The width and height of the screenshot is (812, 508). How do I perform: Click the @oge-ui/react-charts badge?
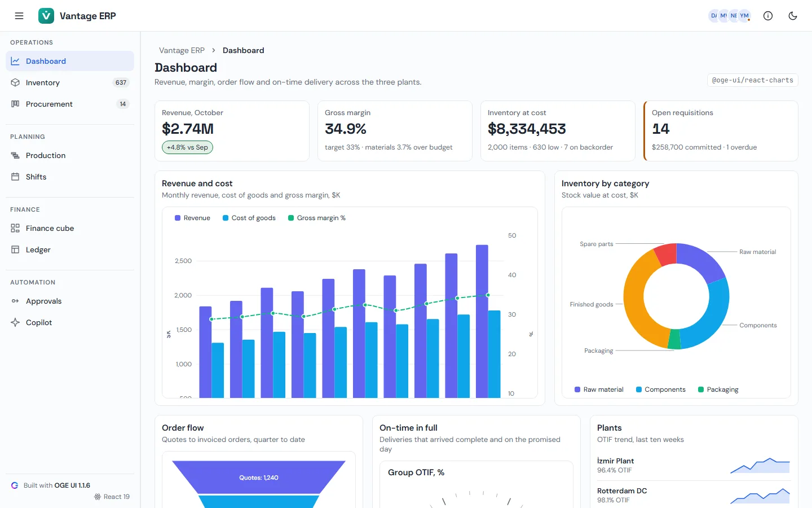(x=752, y=80)
